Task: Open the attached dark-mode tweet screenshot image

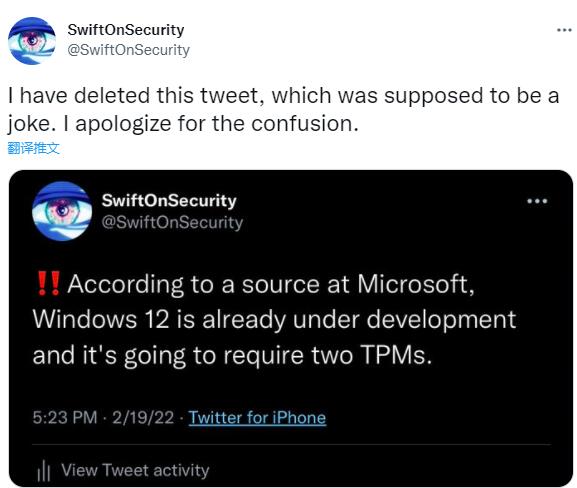Action: point(291,328)
